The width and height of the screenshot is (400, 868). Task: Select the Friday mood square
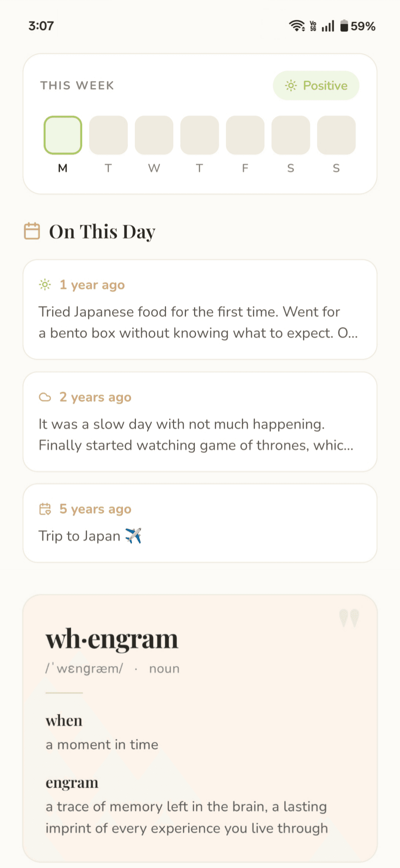(245, 135)
